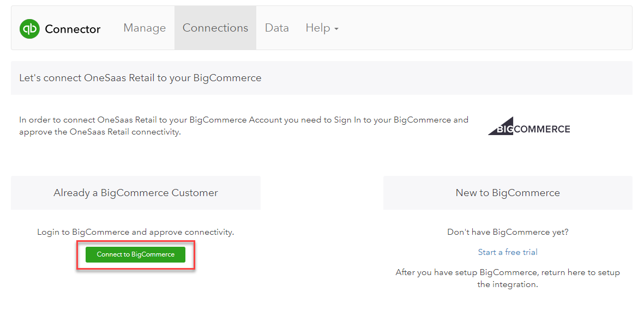644x335 pixels.
Task: Select the 'New to BigCommerce' heading
Action: [508, 193]
